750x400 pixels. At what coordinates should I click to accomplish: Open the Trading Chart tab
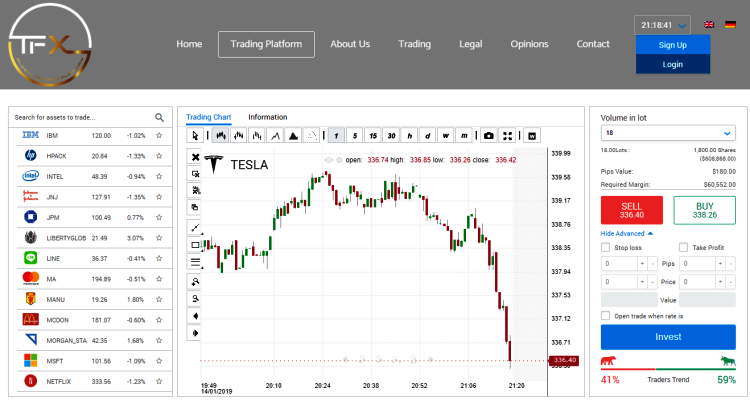click(209, 117)
